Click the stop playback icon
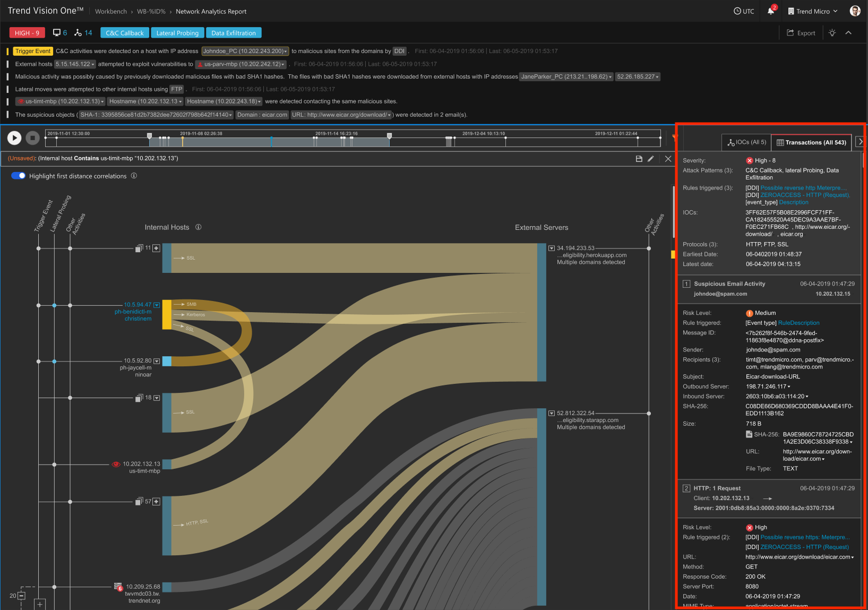 [32, 138]
